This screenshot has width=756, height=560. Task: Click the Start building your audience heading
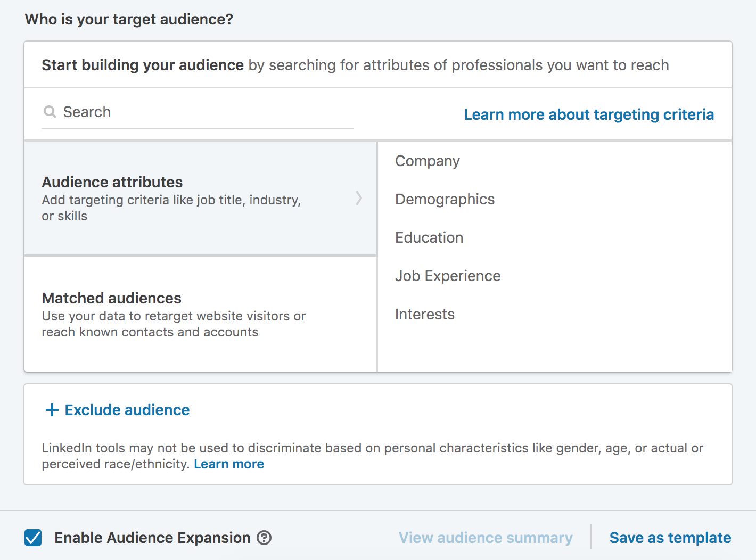tap(142, 65)
